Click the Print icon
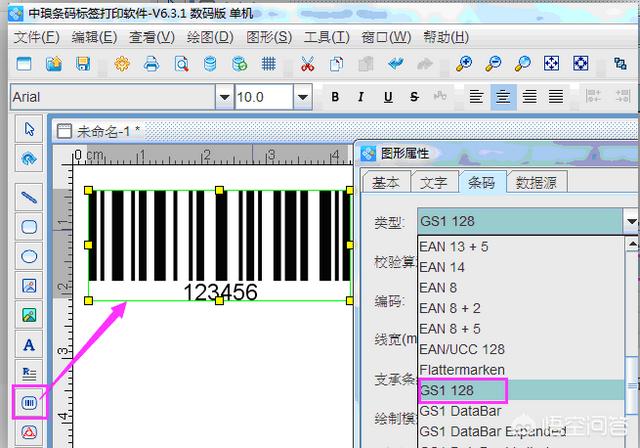The image size is (640, 448). coord(151,64)
